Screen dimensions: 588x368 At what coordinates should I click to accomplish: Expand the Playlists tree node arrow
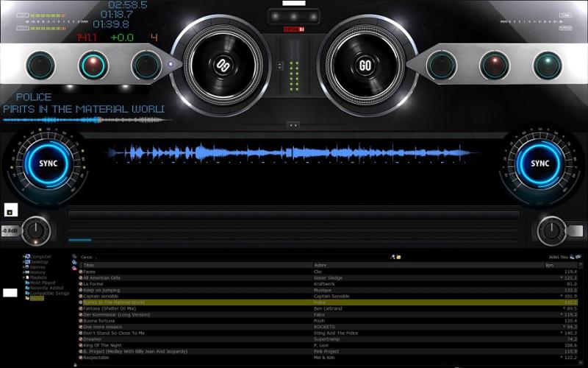(x=24, y=277)
